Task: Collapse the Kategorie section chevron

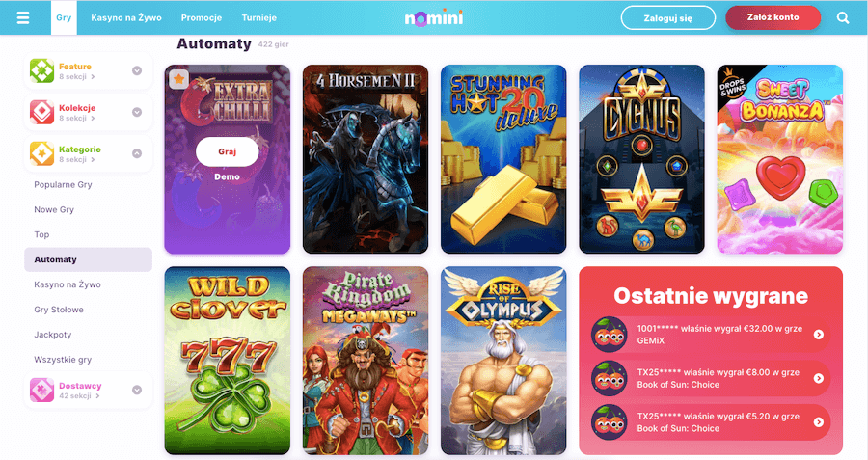Action: click(x=137, y=154)
